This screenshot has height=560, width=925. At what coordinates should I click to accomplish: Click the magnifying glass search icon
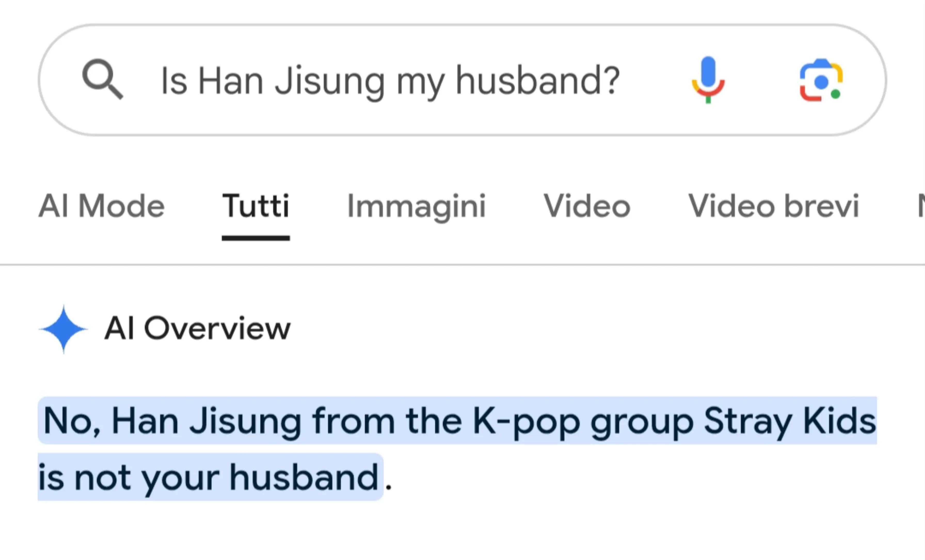102,79
